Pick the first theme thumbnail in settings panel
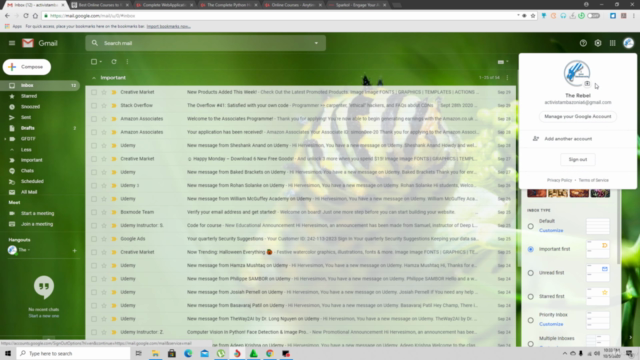 (x=537, y=193)
